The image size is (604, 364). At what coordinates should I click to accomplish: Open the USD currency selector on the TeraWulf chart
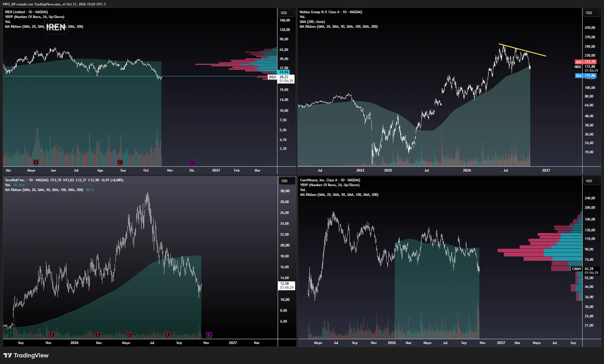point(287,181)
